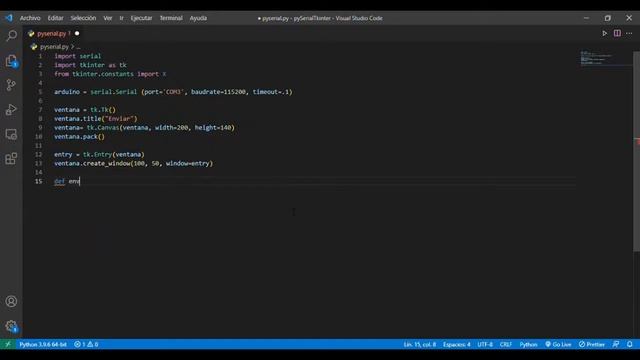Click line number 5 in gutter
The height and width of the screenshot is (360, 640).
40,92
